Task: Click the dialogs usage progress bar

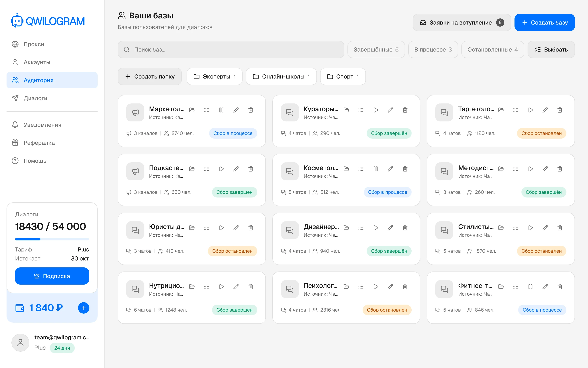Action: coord(52,239)
